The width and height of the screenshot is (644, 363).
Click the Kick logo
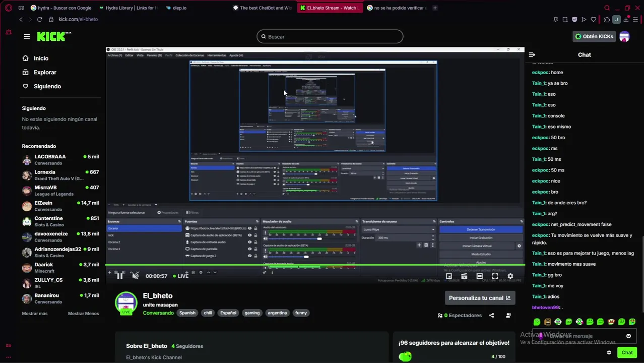[x=54, y=36]
